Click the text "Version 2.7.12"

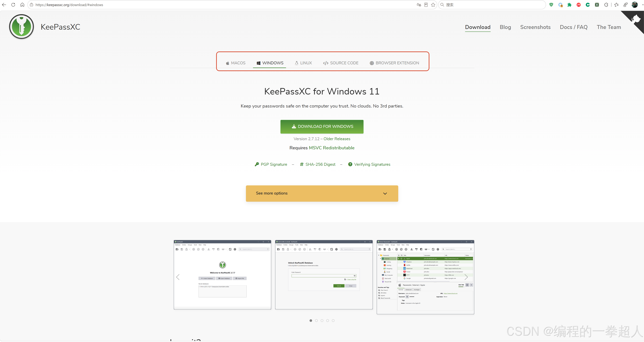tap(307, 139)
